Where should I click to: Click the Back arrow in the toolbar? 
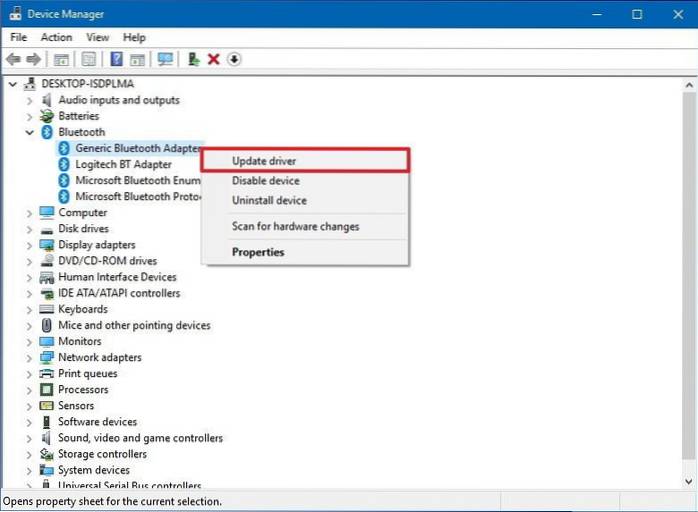[13, 60]
